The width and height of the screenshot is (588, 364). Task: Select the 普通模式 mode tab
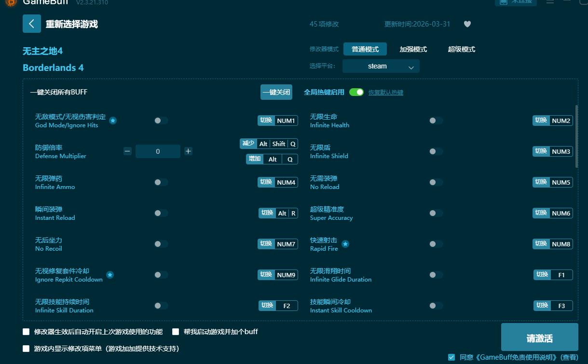click(x=365, y=49)
